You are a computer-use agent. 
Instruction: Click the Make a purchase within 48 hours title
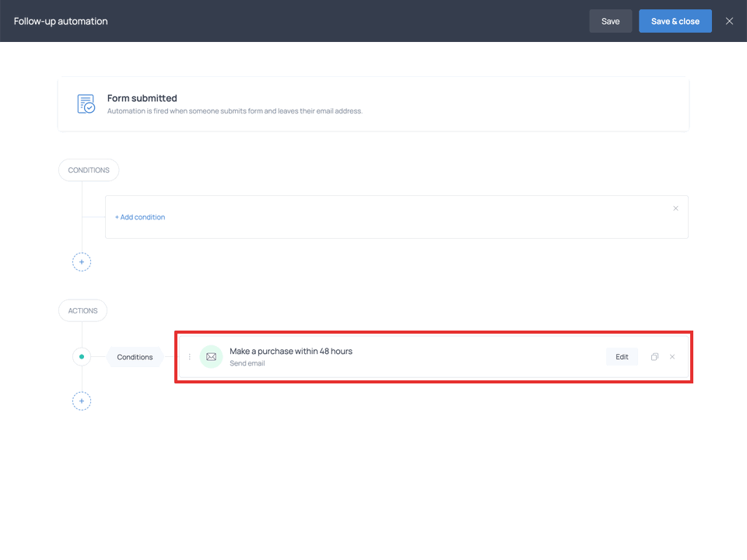tap(290, 351)
